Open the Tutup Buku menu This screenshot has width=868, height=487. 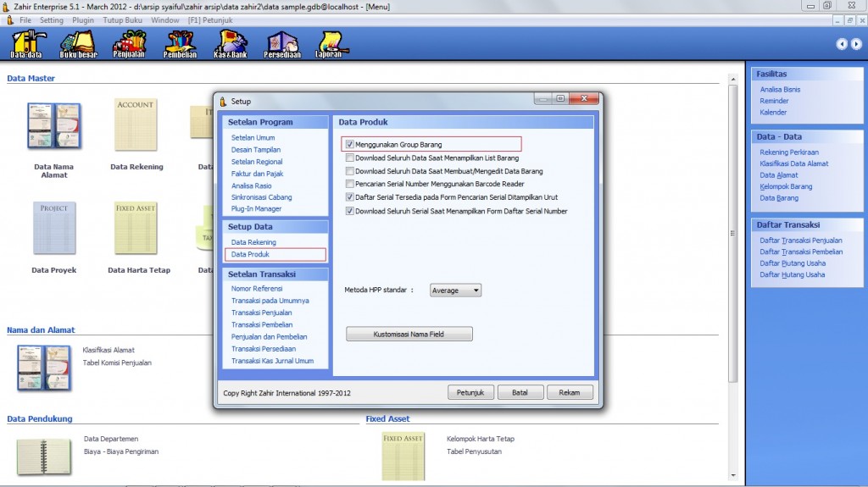point(123,19)
